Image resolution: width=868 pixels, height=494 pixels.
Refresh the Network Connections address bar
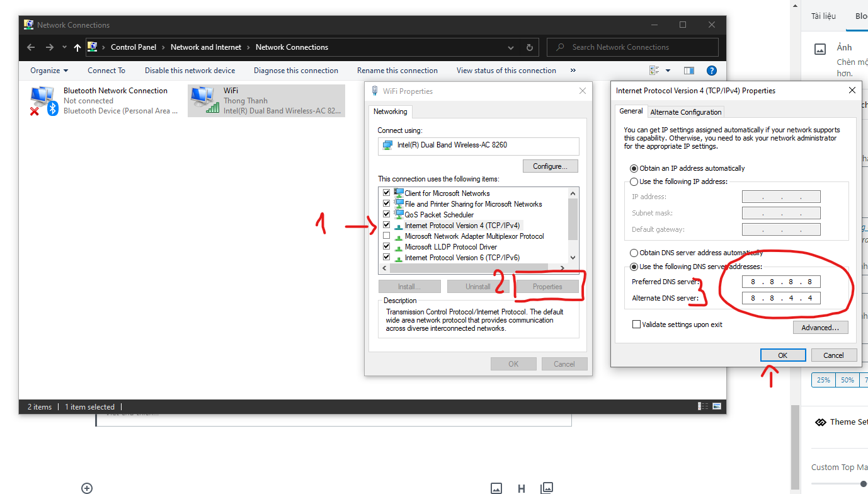[529, 47]
